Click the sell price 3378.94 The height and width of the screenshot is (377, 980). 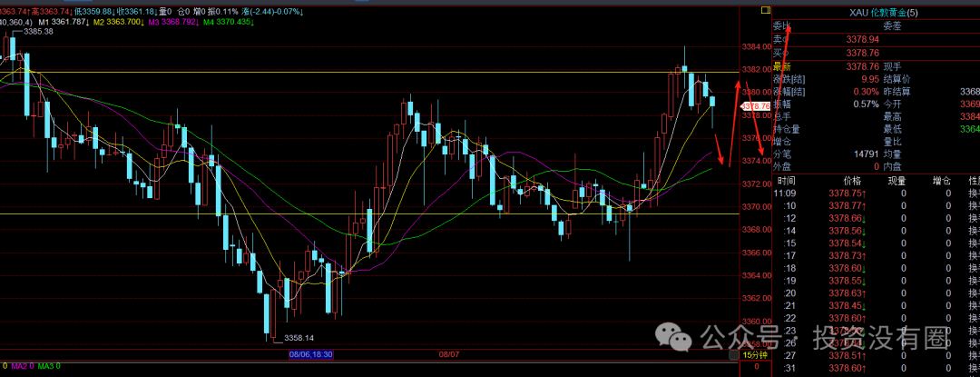tap(863, 39)
